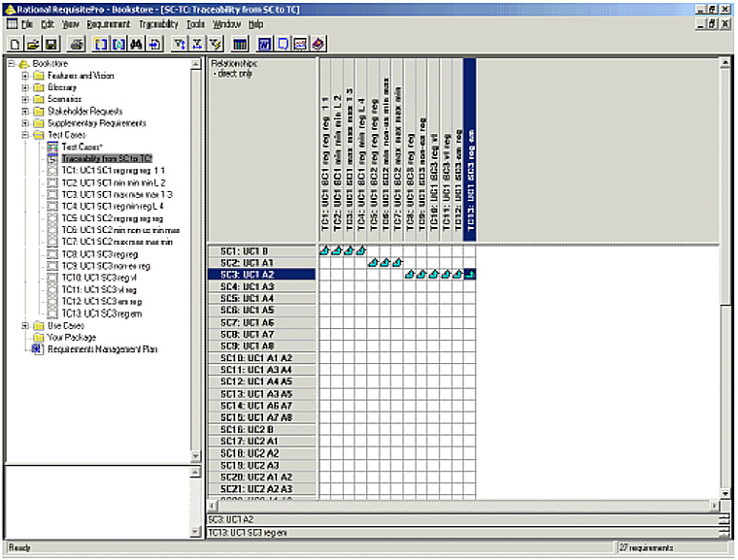Click the matrix horizontal scrollbar right arrow
The height and width of the screenshot is (560, 738).
click(715, 506)
